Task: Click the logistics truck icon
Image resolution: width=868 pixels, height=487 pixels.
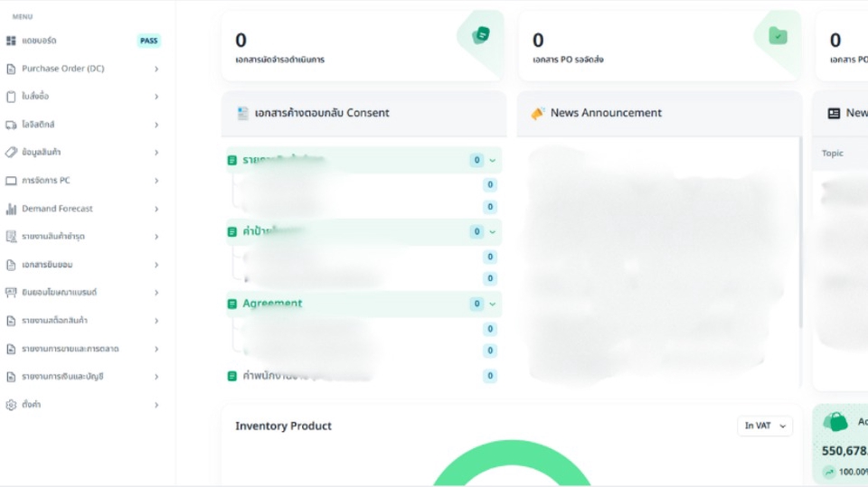Action: point(11,125)
